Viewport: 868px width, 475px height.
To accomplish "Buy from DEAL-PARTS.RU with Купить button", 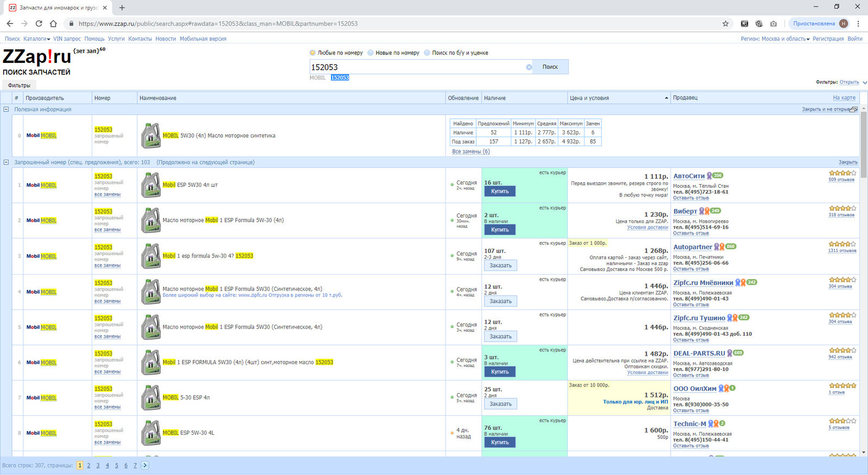I will point(500,372).
